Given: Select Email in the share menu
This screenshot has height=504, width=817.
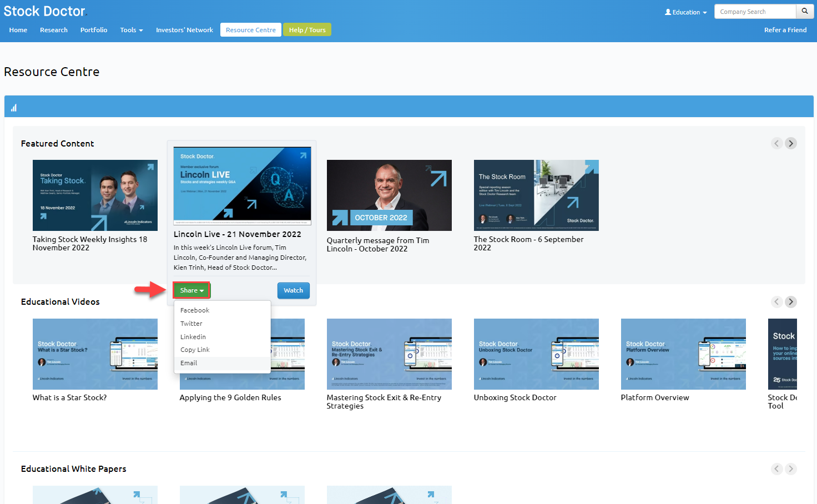Looking at the screenshot, I should pyautogui.click(x=189, y=363).
